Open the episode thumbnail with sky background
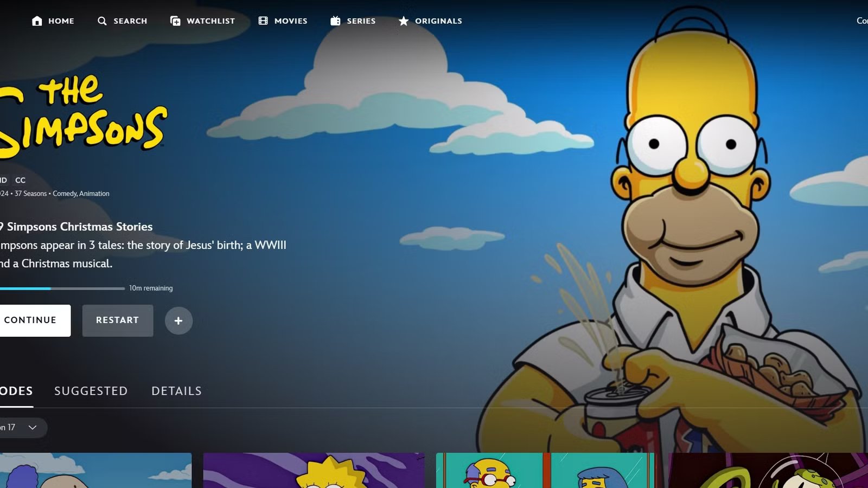This screenshot has width=868, height=488. [95, 470]
